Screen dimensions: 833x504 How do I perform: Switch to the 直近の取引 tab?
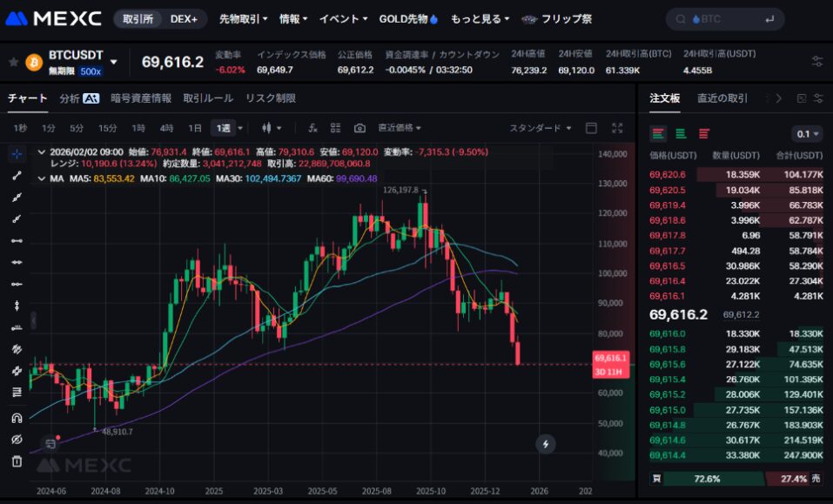pos(722,98)
